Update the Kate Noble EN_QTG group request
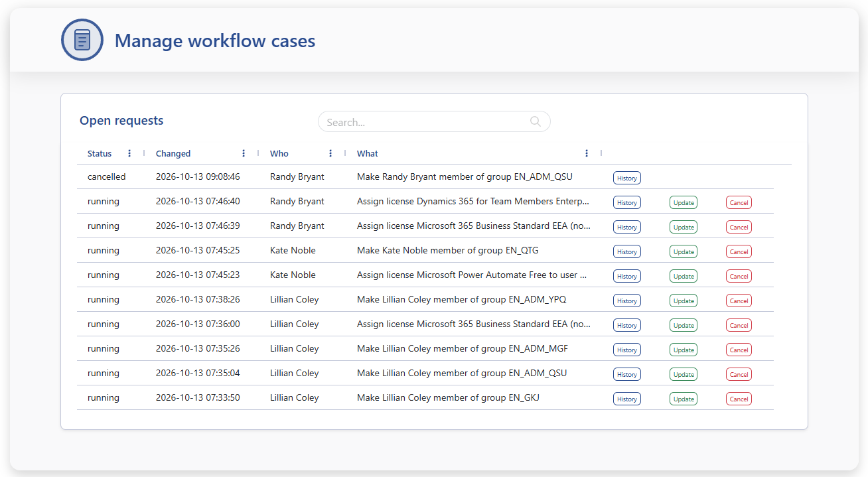The image size is (868, 477). [x=684, y=251]
